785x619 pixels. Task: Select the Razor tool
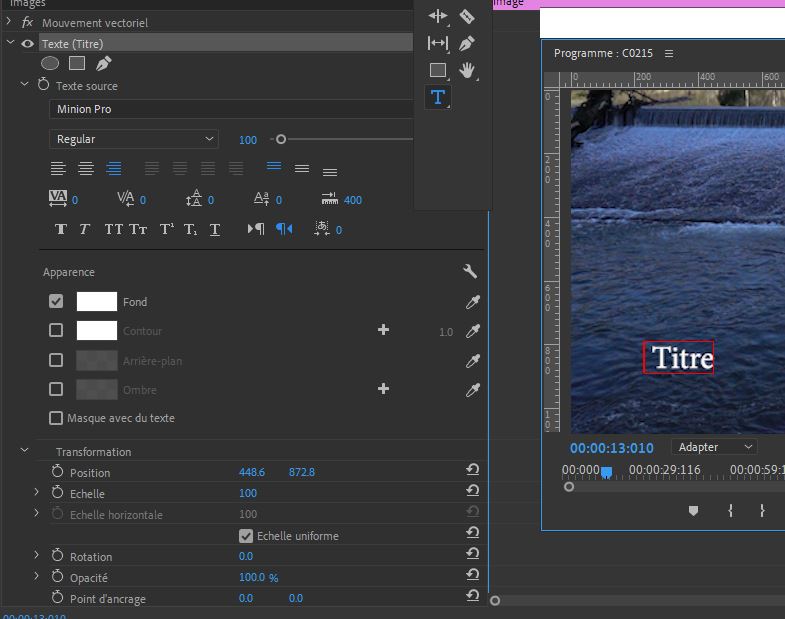coord(467,16)
